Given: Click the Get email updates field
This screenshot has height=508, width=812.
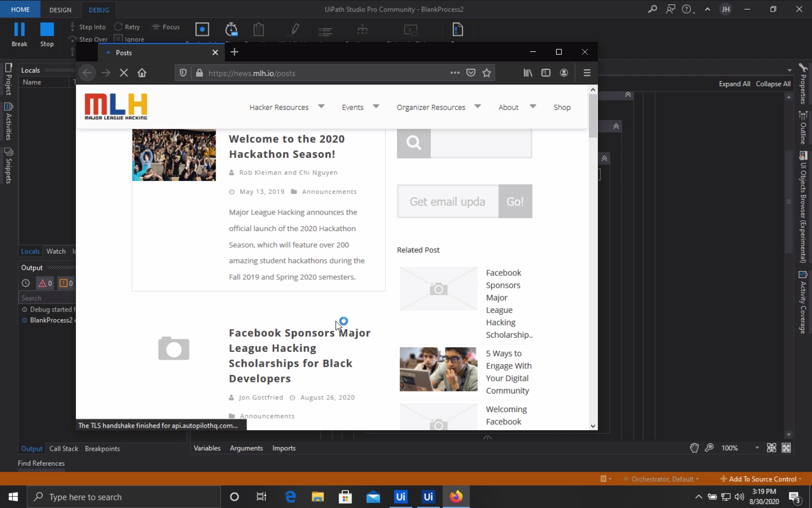Looking at the screenshot, I should [448, 201].
